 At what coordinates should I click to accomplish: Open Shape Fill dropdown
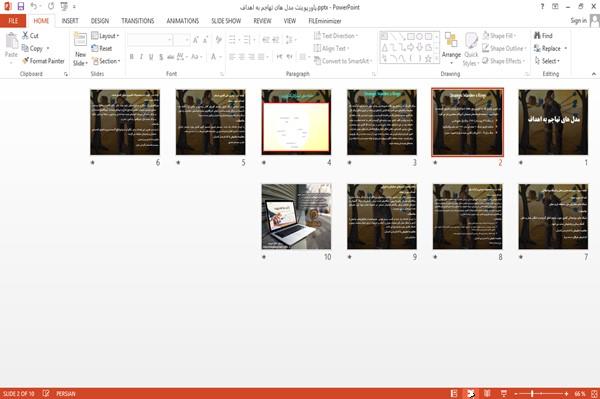[499, 36]
